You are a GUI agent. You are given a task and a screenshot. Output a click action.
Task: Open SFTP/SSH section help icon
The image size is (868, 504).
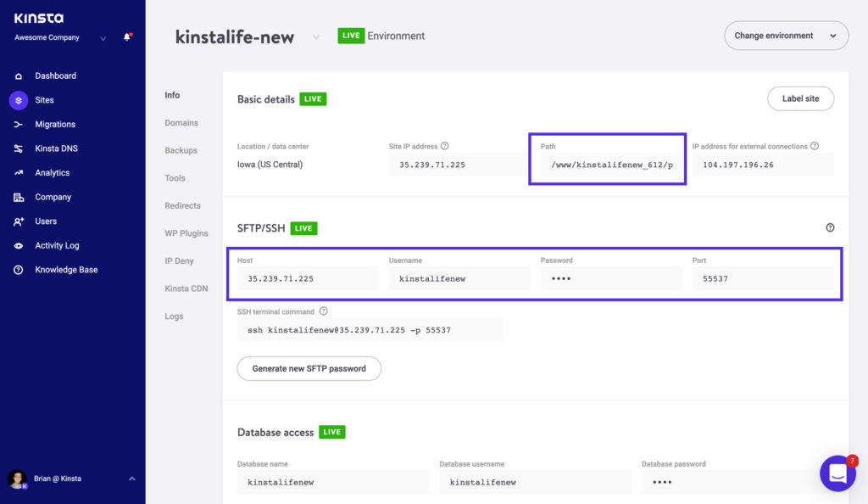click(x=830, y=227)
